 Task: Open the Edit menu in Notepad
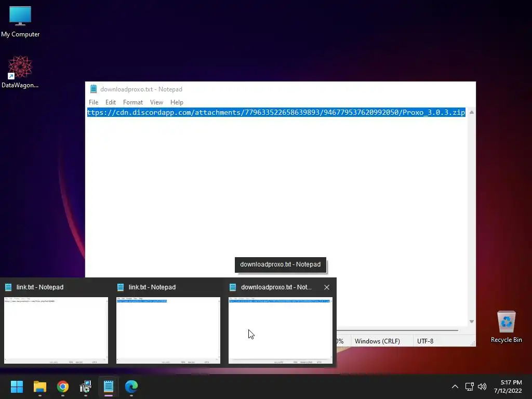click(x=111, y=102)
